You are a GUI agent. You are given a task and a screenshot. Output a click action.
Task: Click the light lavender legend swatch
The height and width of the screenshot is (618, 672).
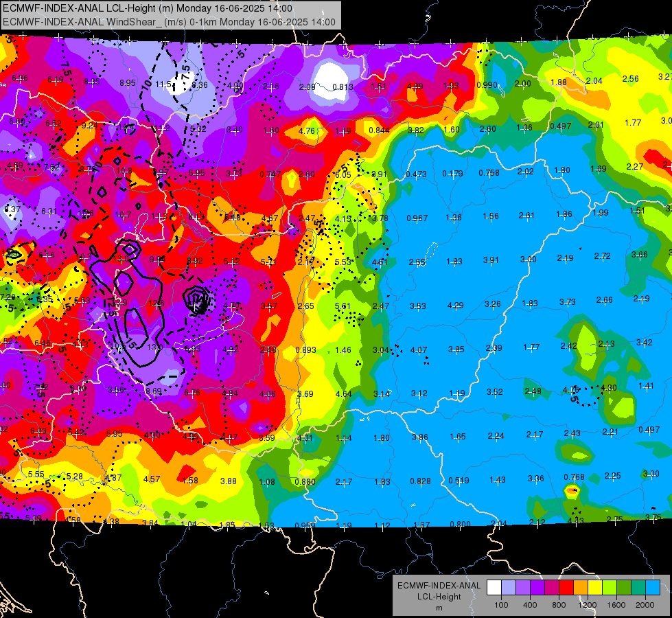[509, 588]
